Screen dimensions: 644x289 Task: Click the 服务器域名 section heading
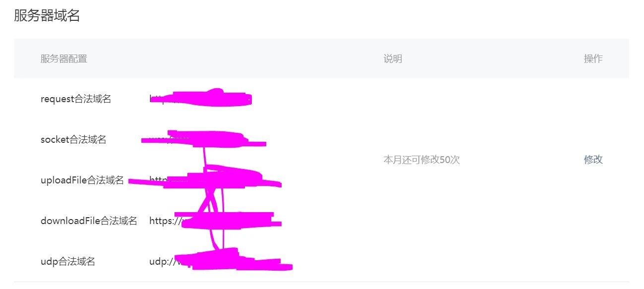click(47, 15)
